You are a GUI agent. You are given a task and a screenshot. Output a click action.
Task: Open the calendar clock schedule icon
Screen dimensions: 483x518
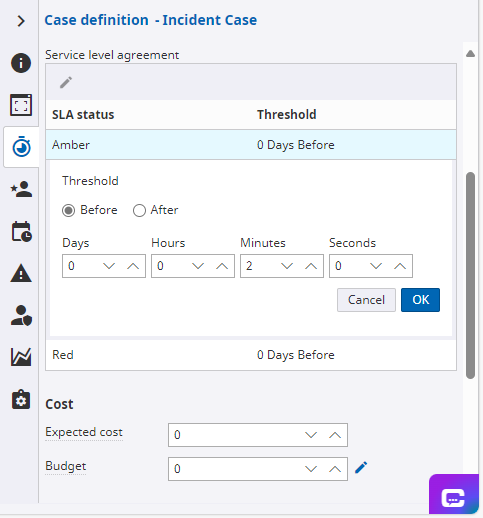[22, 231]
